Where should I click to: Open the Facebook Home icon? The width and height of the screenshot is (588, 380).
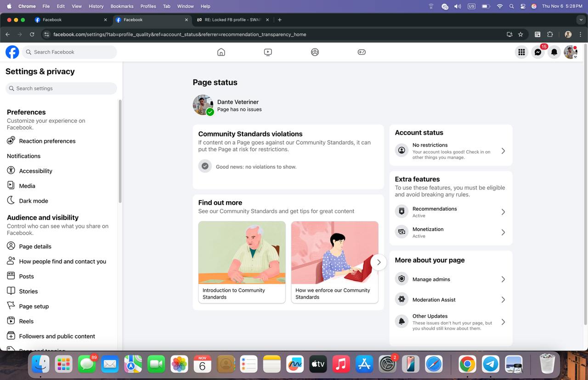point(221,52)
